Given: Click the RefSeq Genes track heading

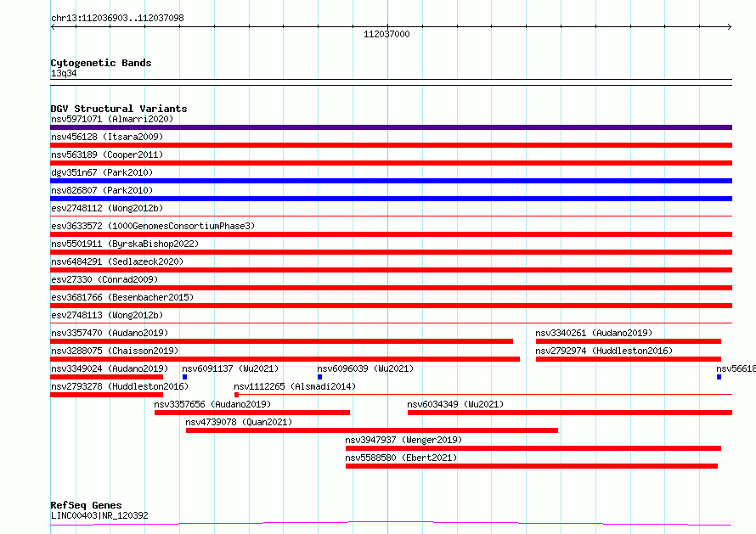Looking at the screenshot, I should (x=86, y=506).
